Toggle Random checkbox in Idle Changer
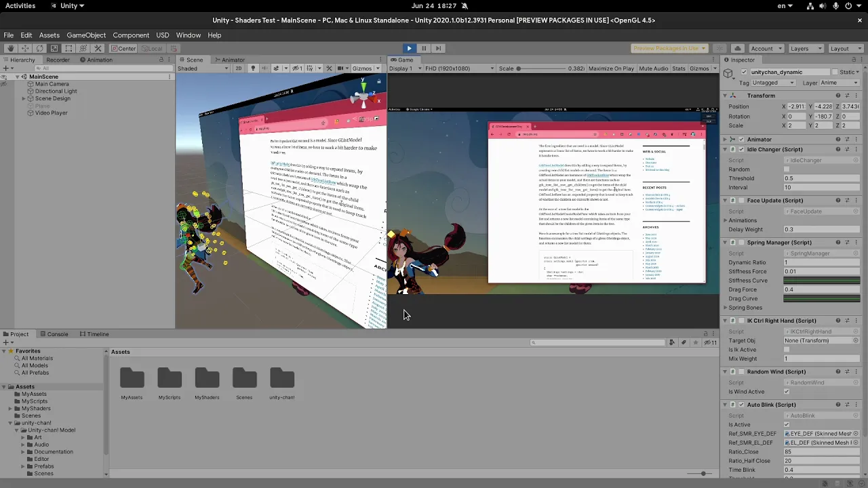 pyautogui.click(x=787, y=169)
